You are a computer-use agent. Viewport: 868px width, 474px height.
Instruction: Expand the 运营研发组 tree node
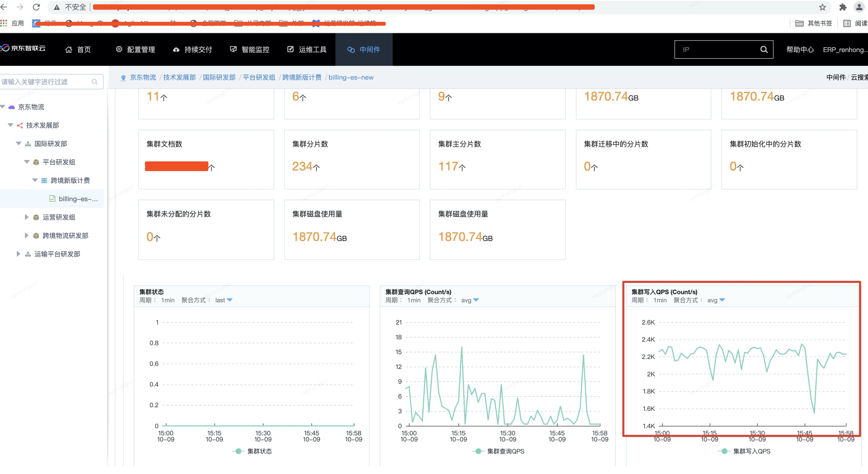coord(26,217)
